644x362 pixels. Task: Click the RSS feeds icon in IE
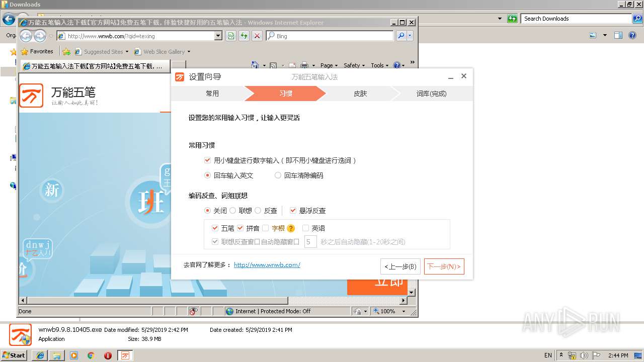coord(273,65)
